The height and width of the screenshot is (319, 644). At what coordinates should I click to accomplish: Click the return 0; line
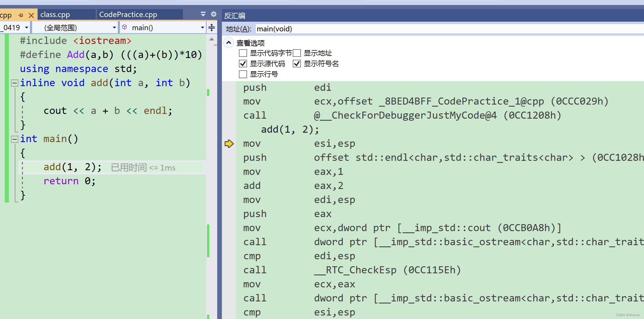70,181
